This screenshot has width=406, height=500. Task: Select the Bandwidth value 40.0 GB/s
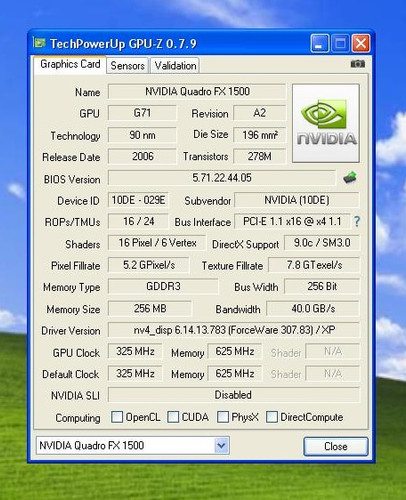tap(313, 308)
